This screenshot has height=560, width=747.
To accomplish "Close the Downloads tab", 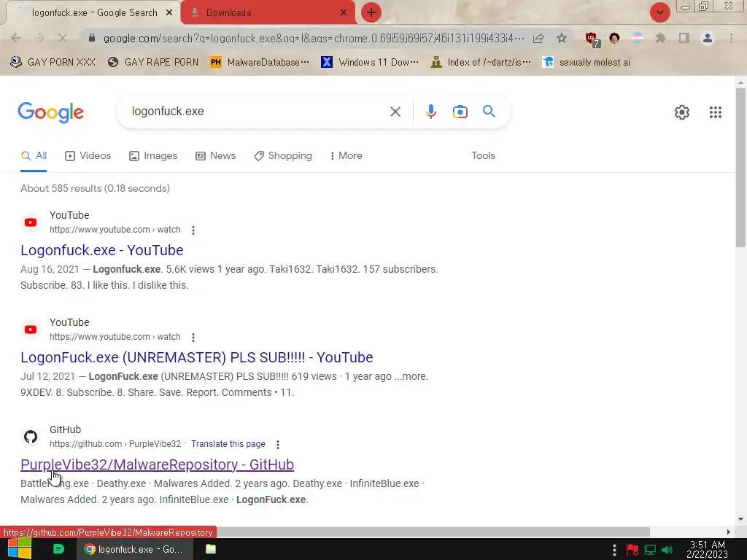I will click(x=344, y=13).
